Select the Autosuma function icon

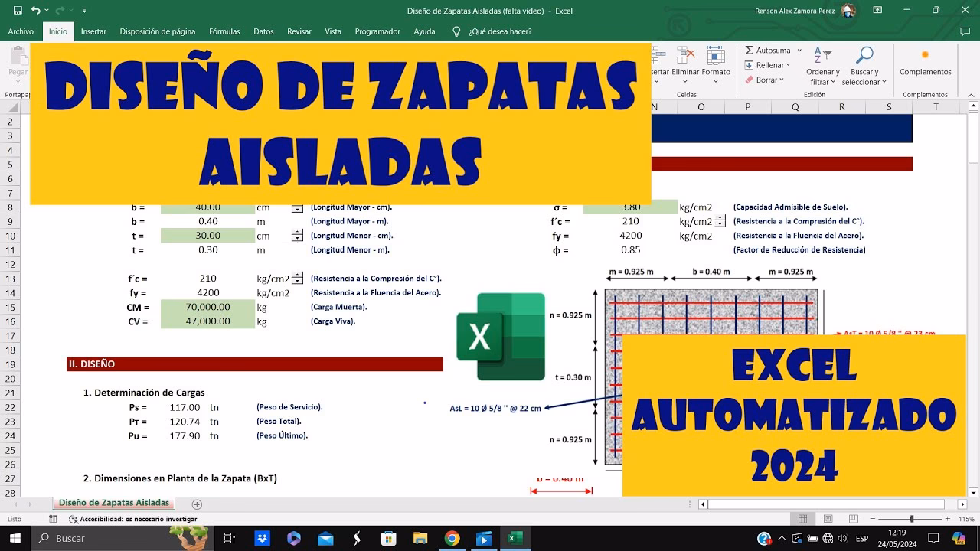tap(749, 51)
